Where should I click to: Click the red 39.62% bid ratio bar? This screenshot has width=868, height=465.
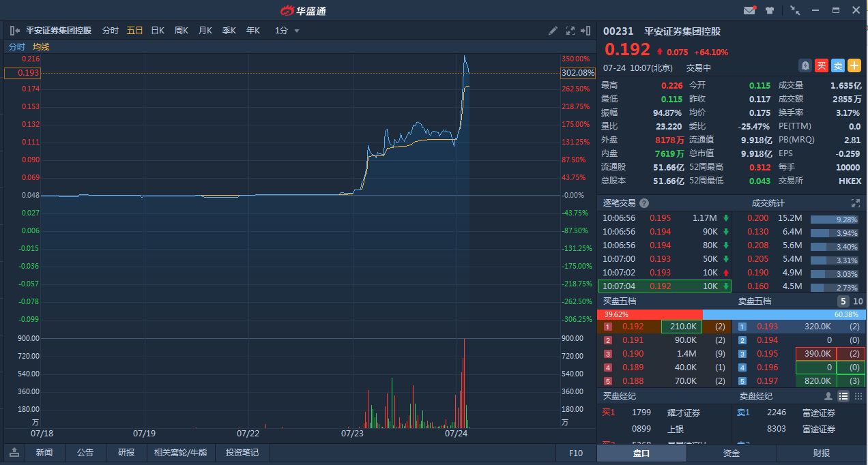(x=650, y=314)
